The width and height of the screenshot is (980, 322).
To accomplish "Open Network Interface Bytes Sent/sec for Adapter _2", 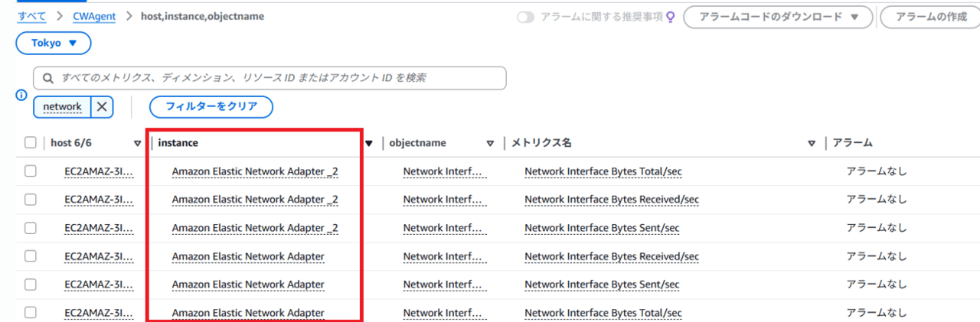I will click(602, 228).
